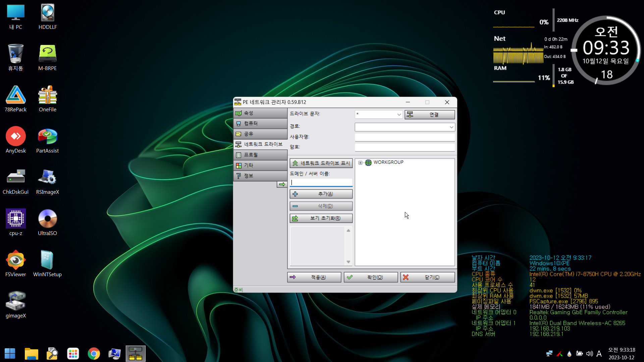Open the gimageX desktop icon
This screenshot has height=362, width=644.
(x=16, y=305)
